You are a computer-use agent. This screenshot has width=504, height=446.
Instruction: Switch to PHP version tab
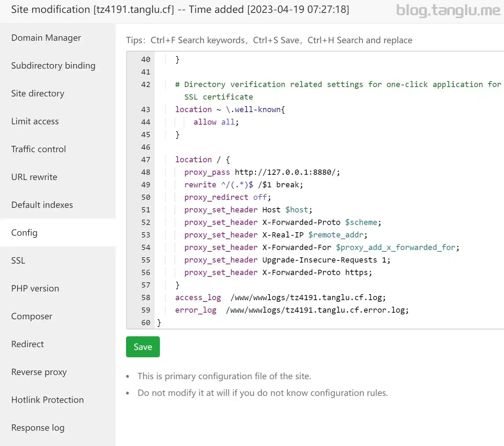click(x=35, y=288)
